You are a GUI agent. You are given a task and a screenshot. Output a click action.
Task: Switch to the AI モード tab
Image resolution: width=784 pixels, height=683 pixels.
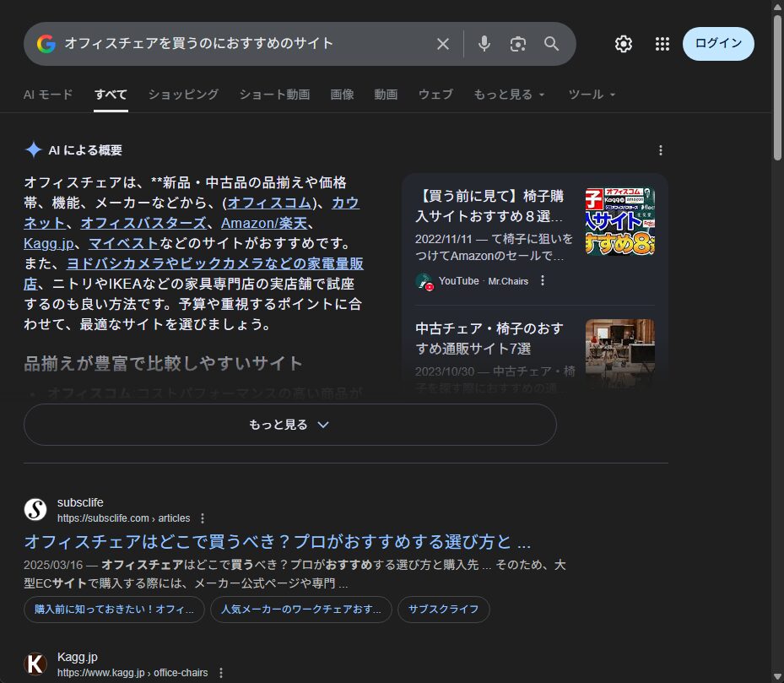[48, 95]
